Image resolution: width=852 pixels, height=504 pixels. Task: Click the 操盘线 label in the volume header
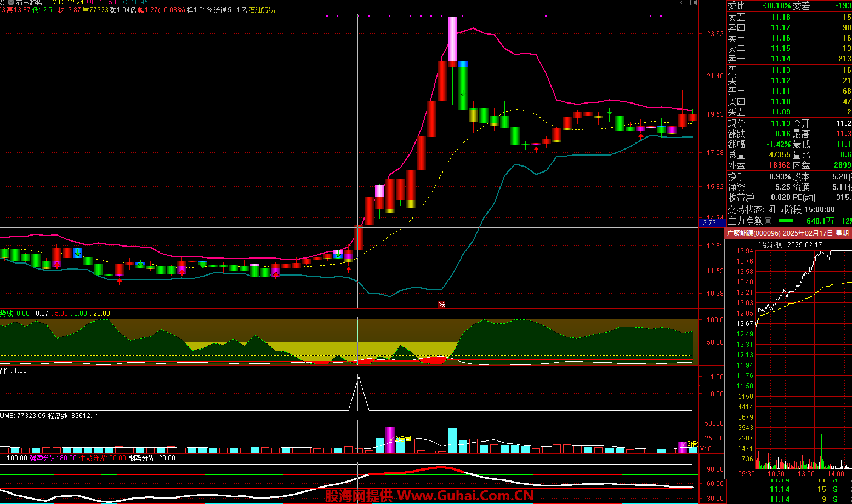click(x=58, y=416)
